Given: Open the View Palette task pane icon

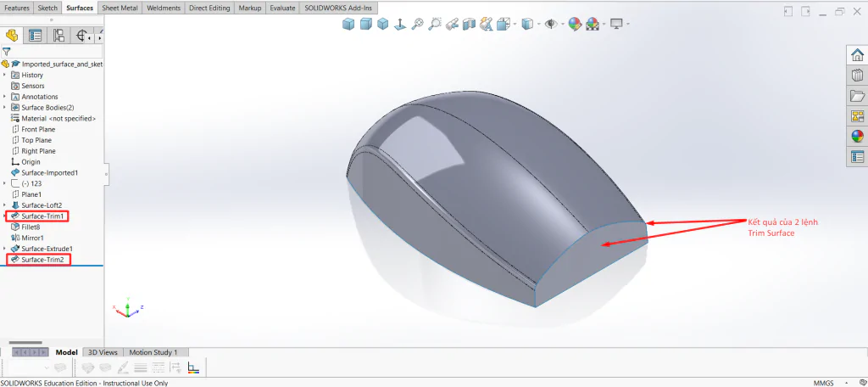Looking at the screenshot, I should click(x=857, y=116).
